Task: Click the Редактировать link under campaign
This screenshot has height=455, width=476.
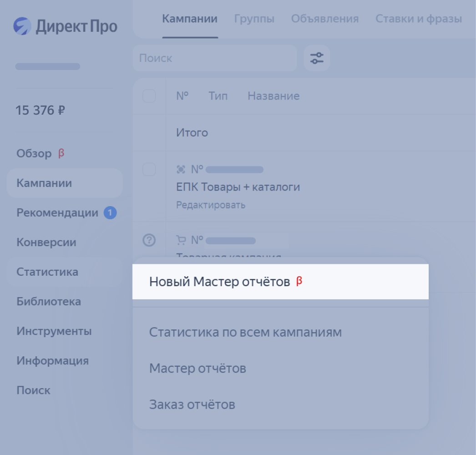Action: pyautogui.click(x=211, y=205)
